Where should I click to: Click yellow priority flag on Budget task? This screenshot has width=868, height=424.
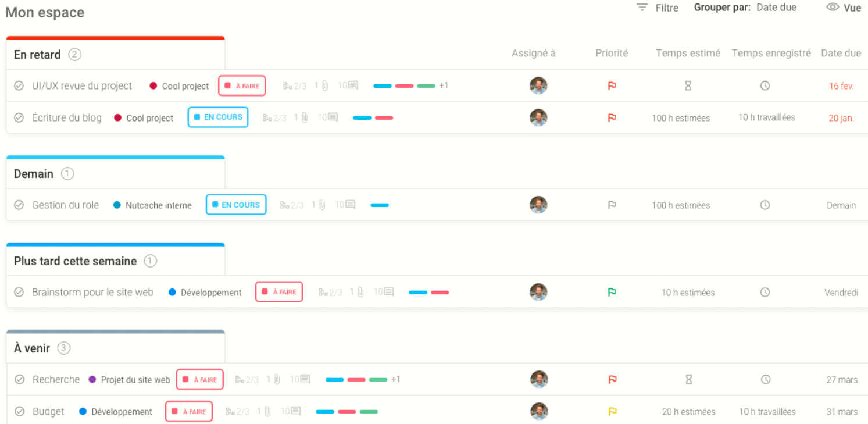[x=612, y=412]
